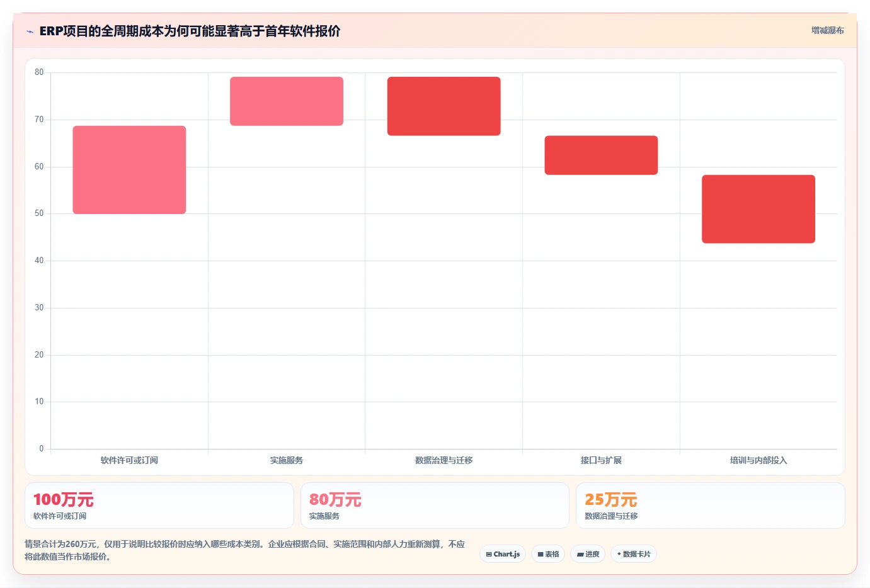This screenshot has height=588, width=870.
Task: Select the 实施服务 waterfall bar
Action: coord(287,101)
